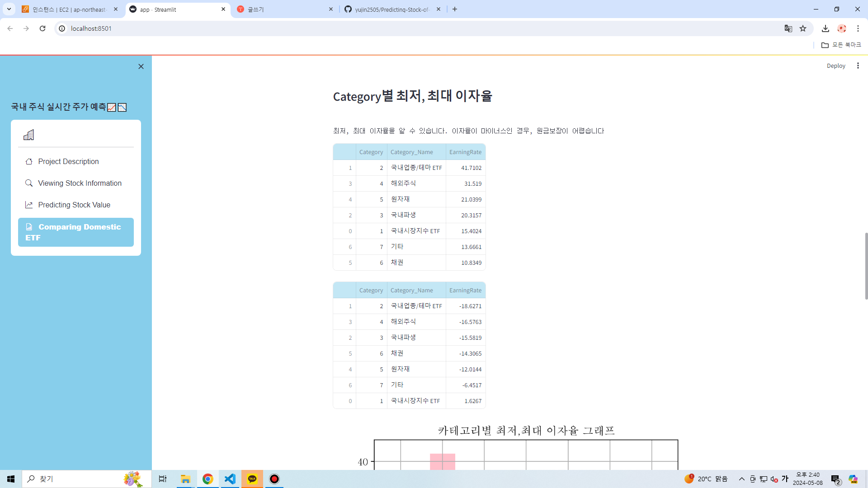
Task: Select Viewing Stock Information menu item
Action: (x=80, y=183)
